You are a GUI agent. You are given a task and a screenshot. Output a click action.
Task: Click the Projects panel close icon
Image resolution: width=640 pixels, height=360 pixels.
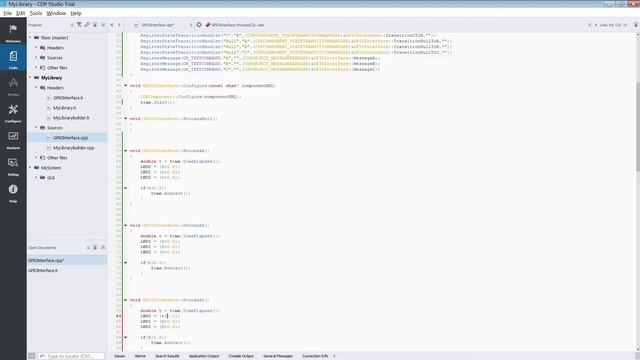point(103,25)
